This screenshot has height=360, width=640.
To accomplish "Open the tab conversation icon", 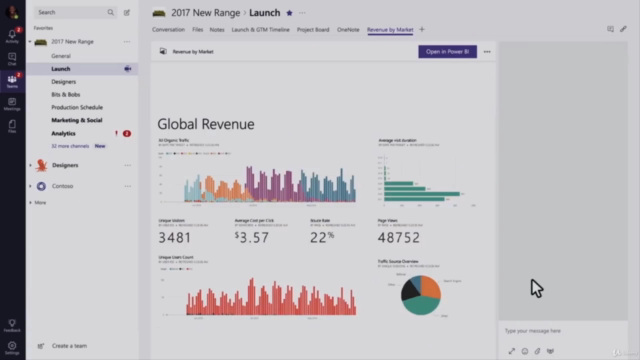I will click(610, 29).
